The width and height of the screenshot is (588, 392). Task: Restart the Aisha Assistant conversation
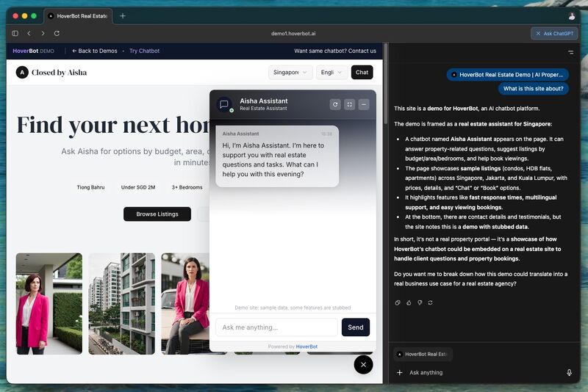[335, 104]
